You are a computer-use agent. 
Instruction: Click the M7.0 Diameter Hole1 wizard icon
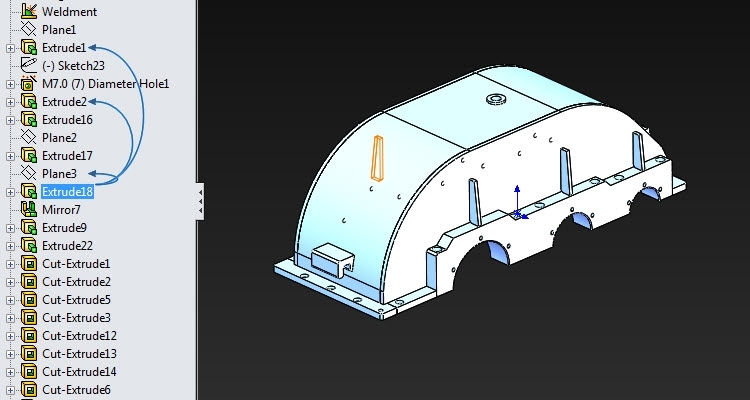29,84
